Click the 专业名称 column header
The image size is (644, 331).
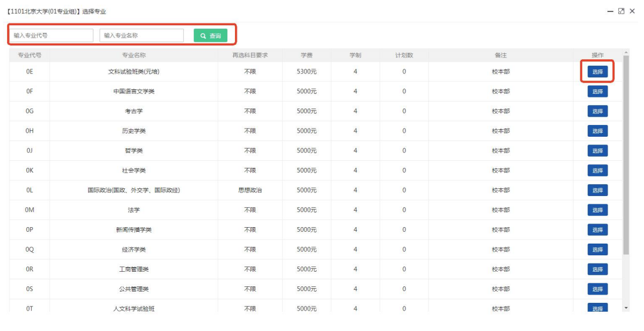coord(133,55)
